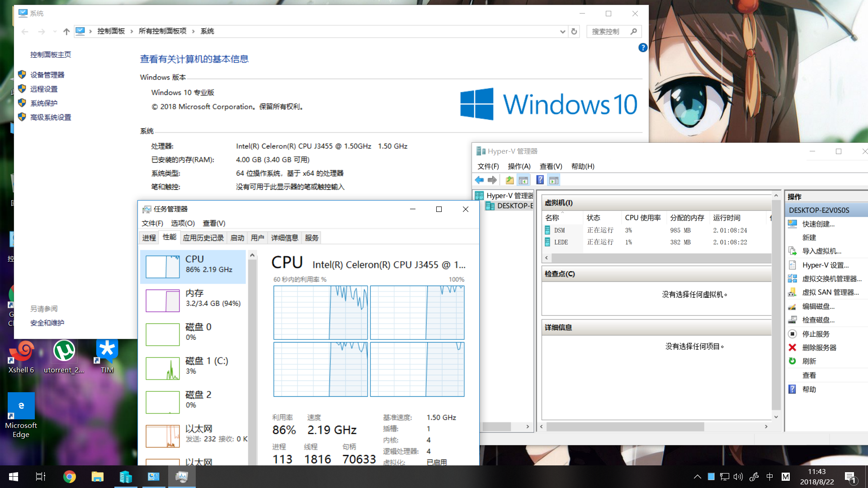This screenshot has width=868, height=488.
Task: Select 内存 in Task Manager performance list
Action: tap(193, 300)
